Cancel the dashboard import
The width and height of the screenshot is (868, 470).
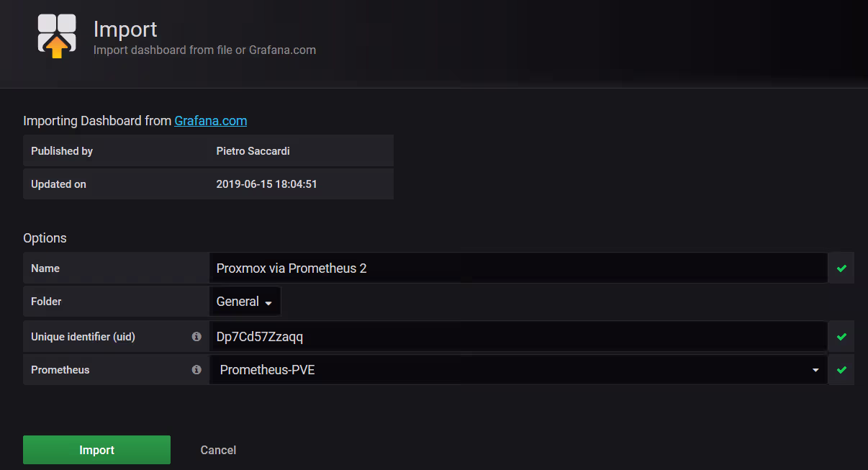click(x=218, y=450)
